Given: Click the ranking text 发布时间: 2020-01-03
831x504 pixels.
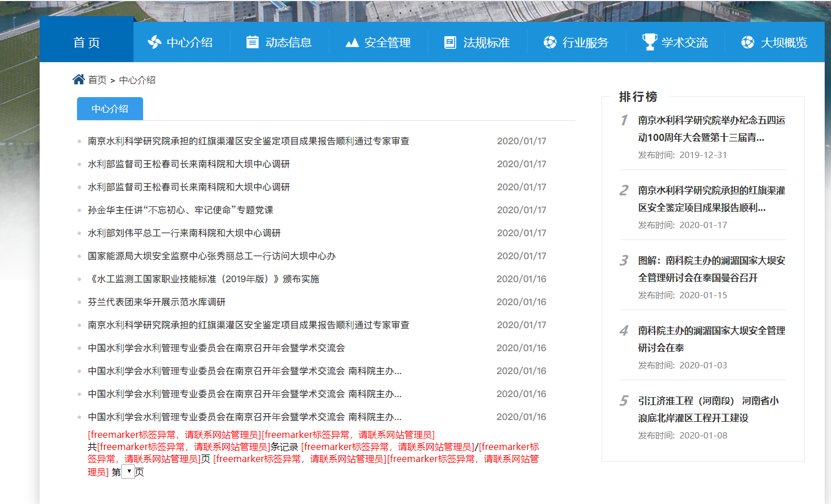Looking at the screenshot, I should [x=682, y=365].
